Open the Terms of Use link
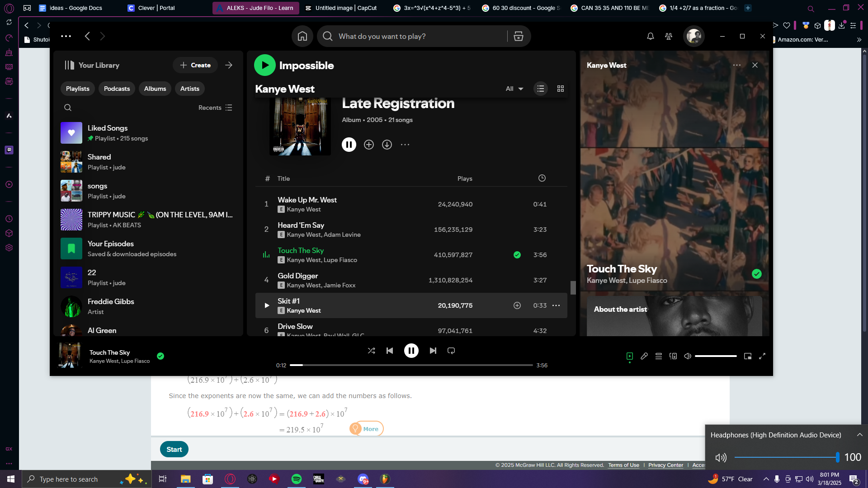This screenshot has width=868, height=488. (x=623, y=465)
